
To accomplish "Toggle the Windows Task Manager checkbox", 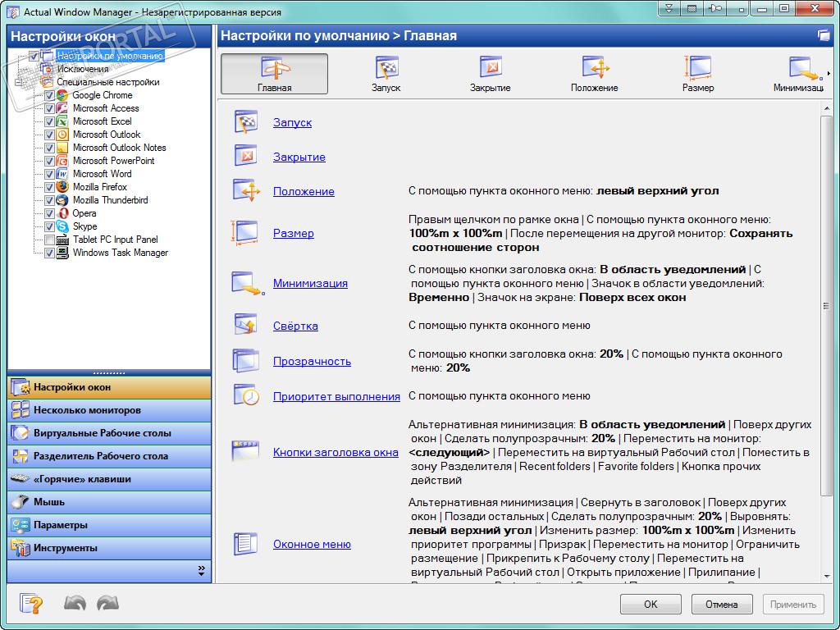I will [48, 253].
